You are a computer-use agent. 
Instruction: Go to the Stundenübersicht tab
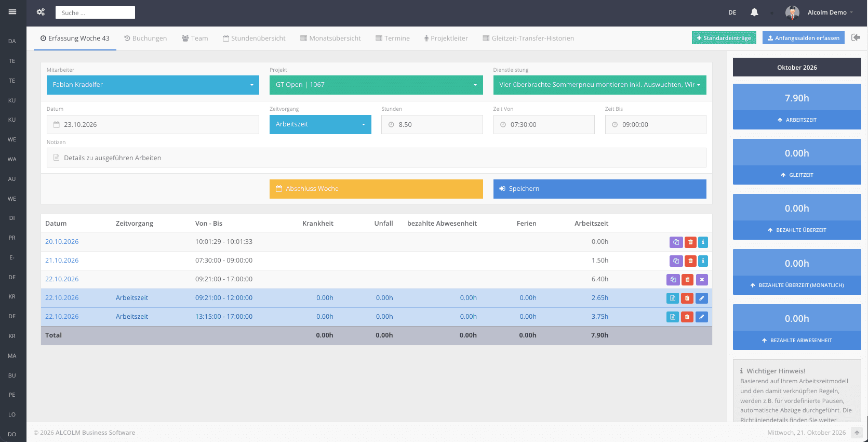point(254,38)
